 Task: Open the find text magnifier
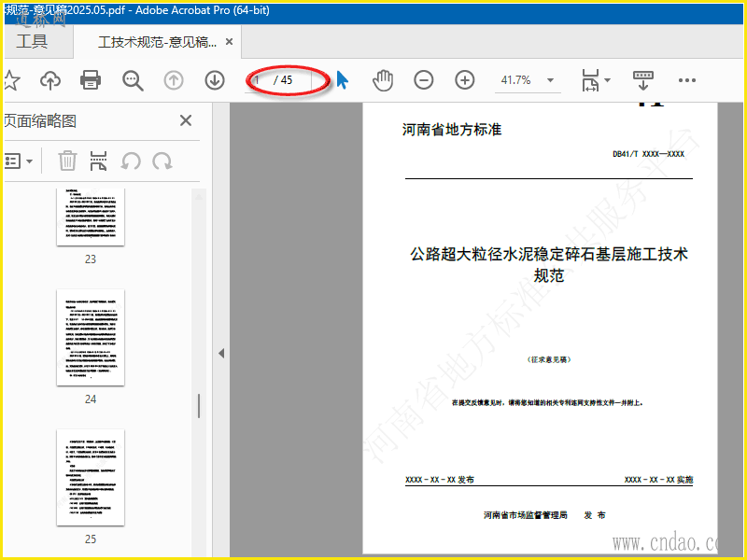[133, 80]
